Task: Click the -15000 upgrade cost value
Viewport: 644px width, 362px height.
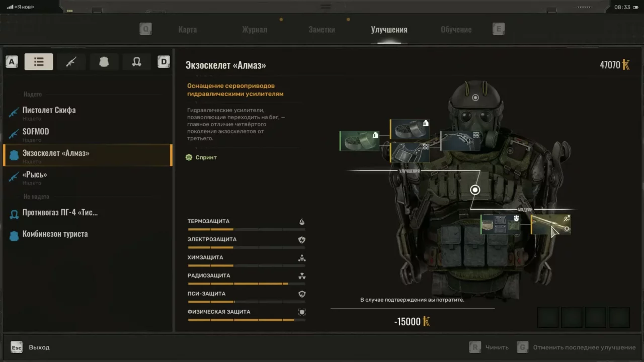Action: (412, 322)
